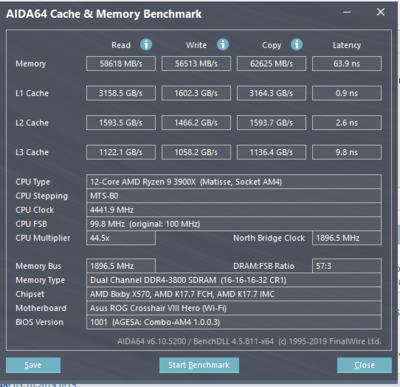Minimize the AIDA64 benchmark window
Image resolution: width=400 pixels, height=387 pixels.
pyautogui.click(x=347, y=13)
